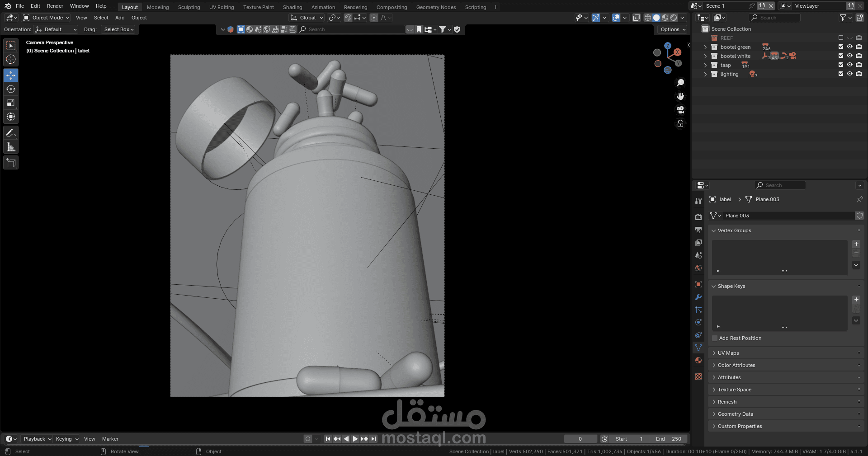
Task: Open the Geometry Nodes workspace tab
Action: coord(436,7)
